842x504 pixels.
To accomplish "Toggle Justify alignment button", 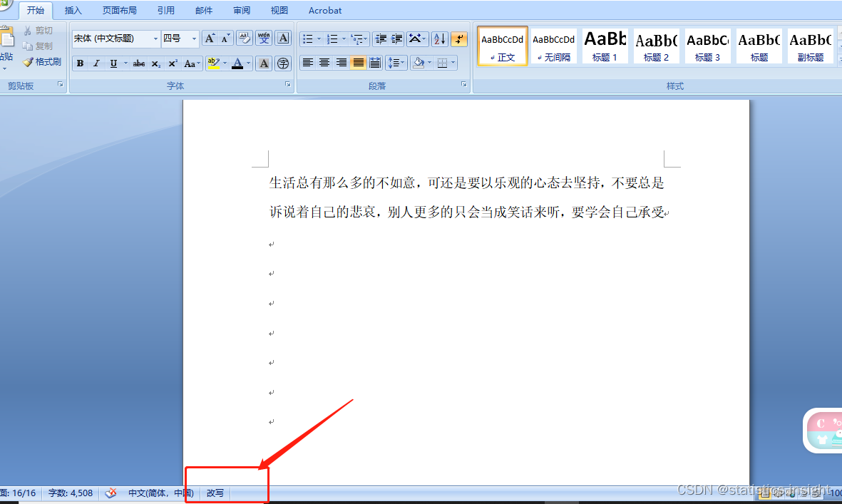I will 358,63.
